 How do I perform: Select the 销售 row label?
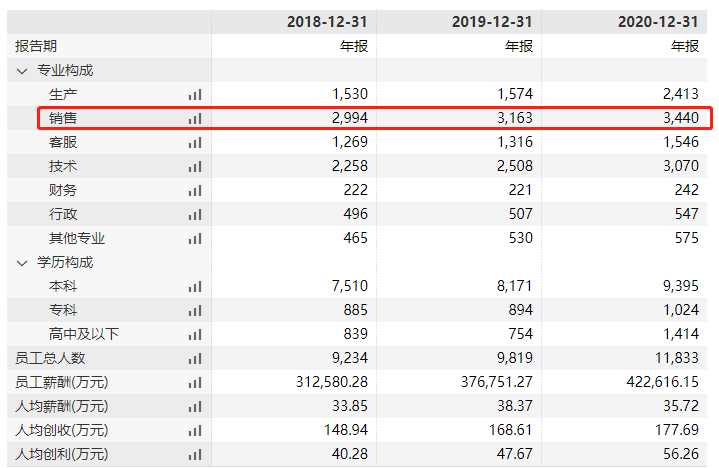tap(63, 118)
